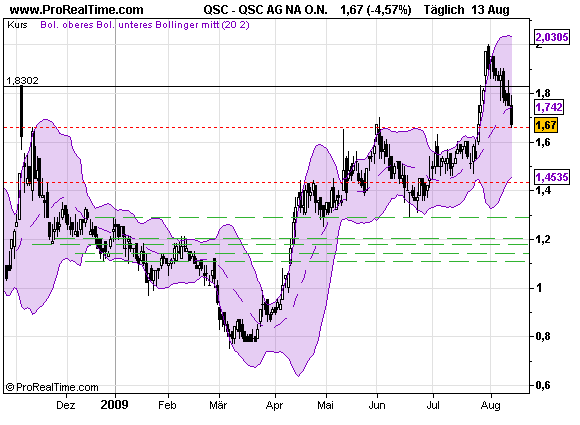Click the current price tag 1,67
580x425 pixels.
(546, 125)
